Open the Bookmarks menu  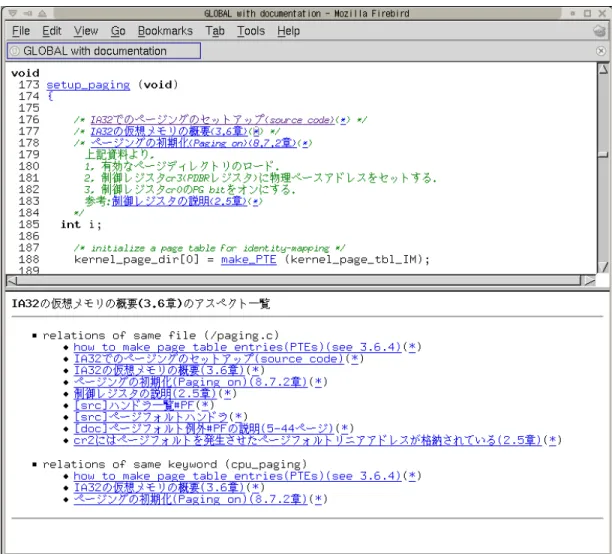(x=165, y=31)
